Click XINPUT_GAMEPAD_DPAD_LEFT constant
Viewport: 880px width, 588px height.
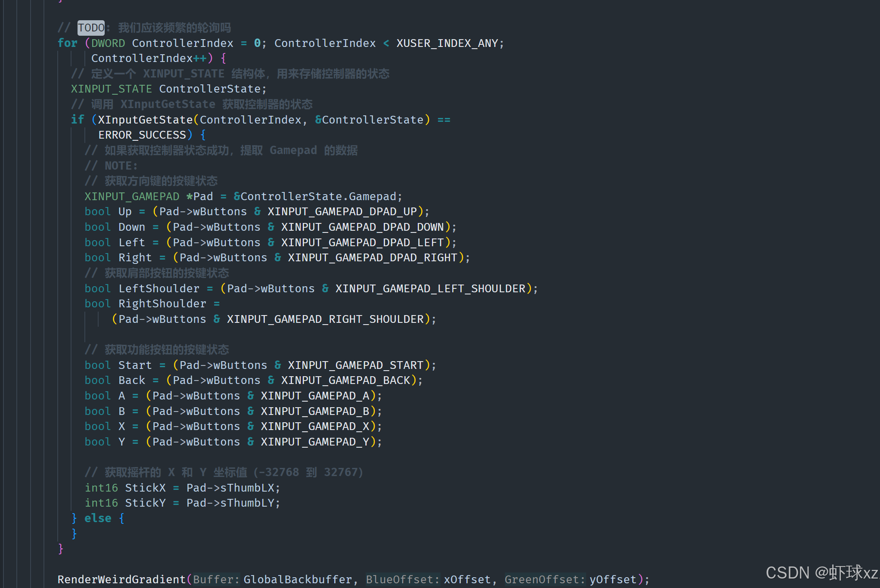[x=362, y=242]
